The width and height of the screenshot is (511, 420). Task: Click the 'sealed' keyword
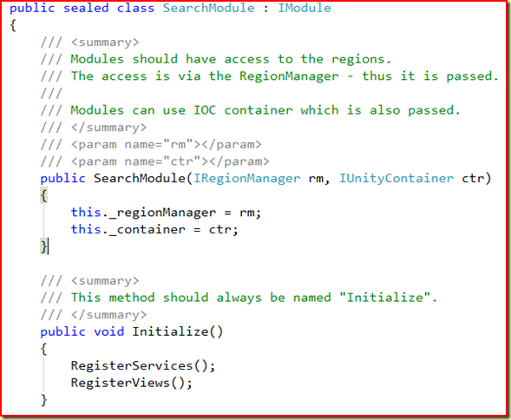[86, 8]
